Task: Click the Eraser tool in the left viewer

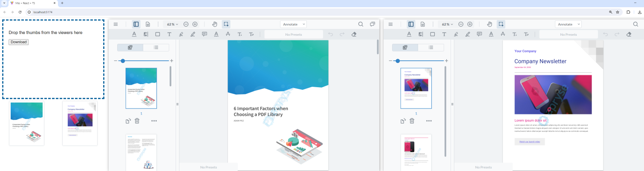Action: [354, 34]
